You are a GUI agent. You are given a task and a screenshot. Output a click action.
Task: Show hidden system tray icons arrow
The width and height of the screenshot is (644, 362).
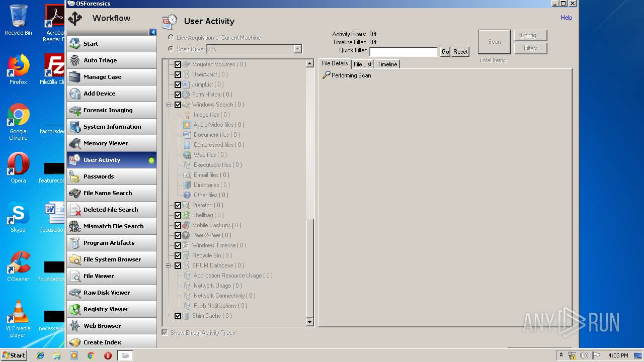tap(561, 355)
